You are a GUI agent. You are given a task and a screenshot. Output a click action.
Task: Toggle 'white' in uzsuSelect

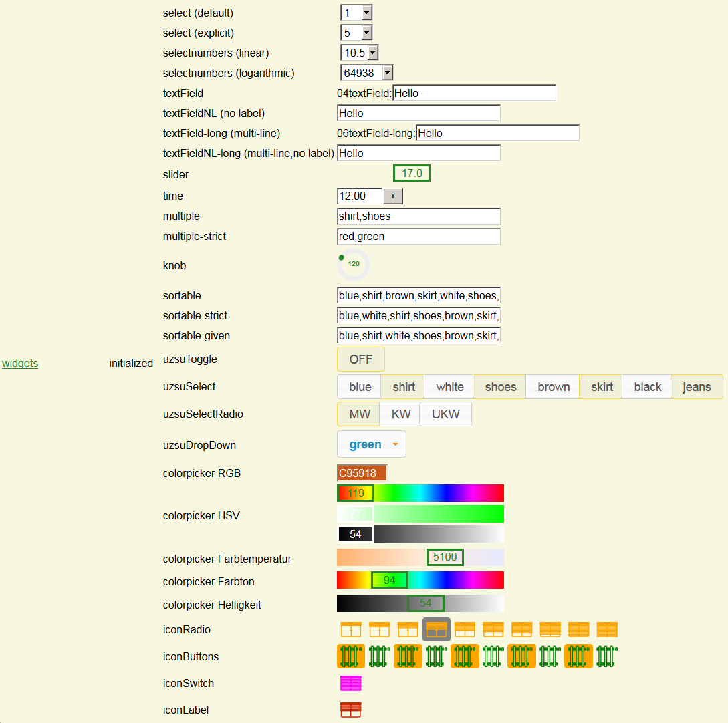tap(449, 387)
